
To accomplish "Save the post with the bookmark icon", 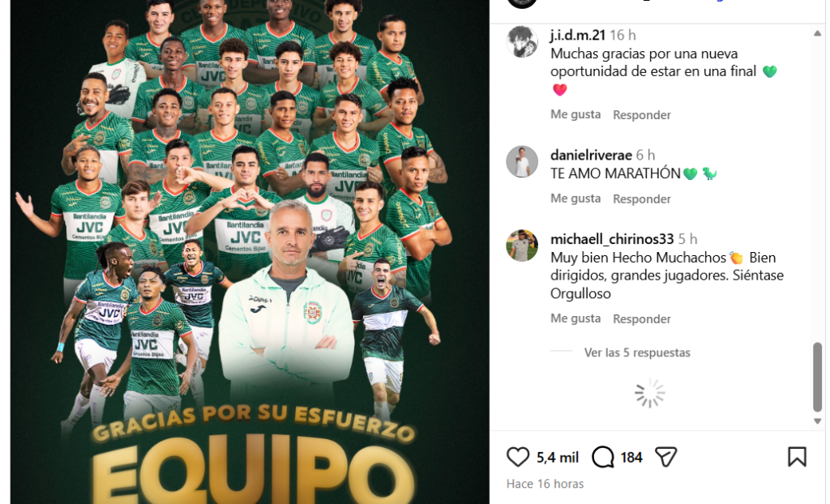I will click(797, 457).
